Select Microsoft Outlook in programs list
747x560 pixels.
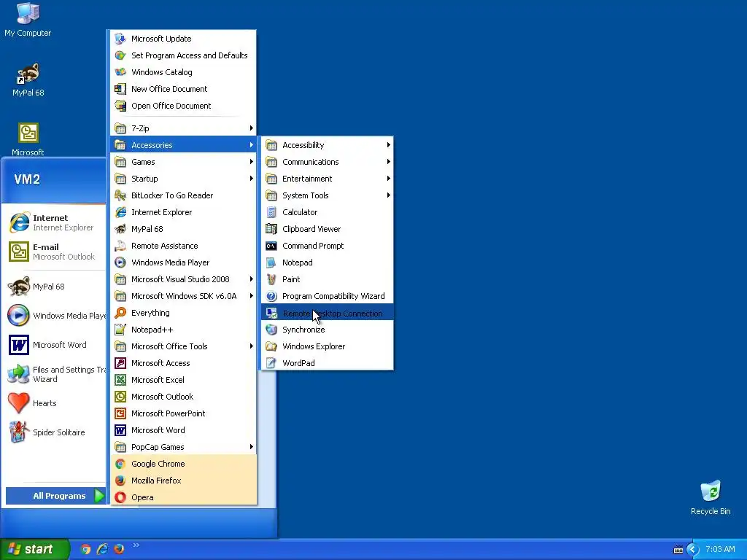[x=183, y=397]
